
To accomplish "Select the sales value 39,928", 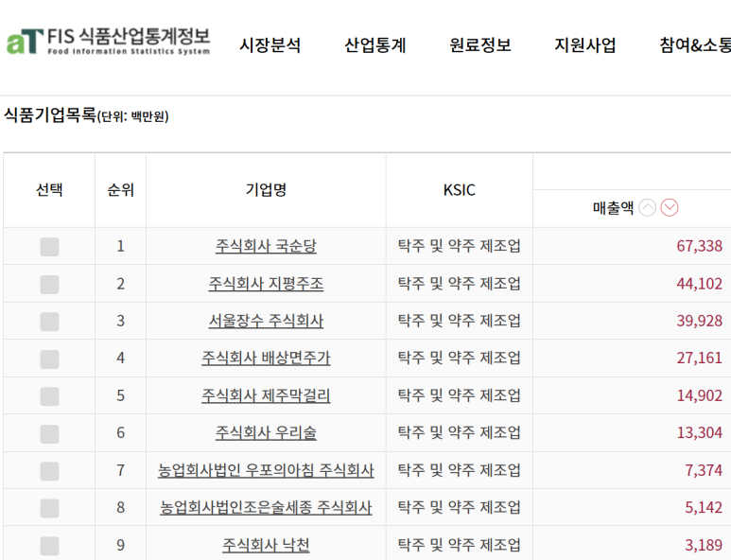I will [x=699, y=321].
